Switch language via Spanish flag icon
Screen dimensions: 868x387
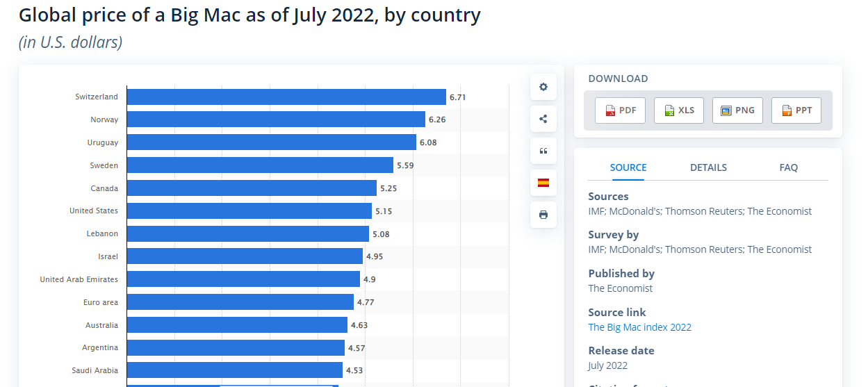[543, 183]
